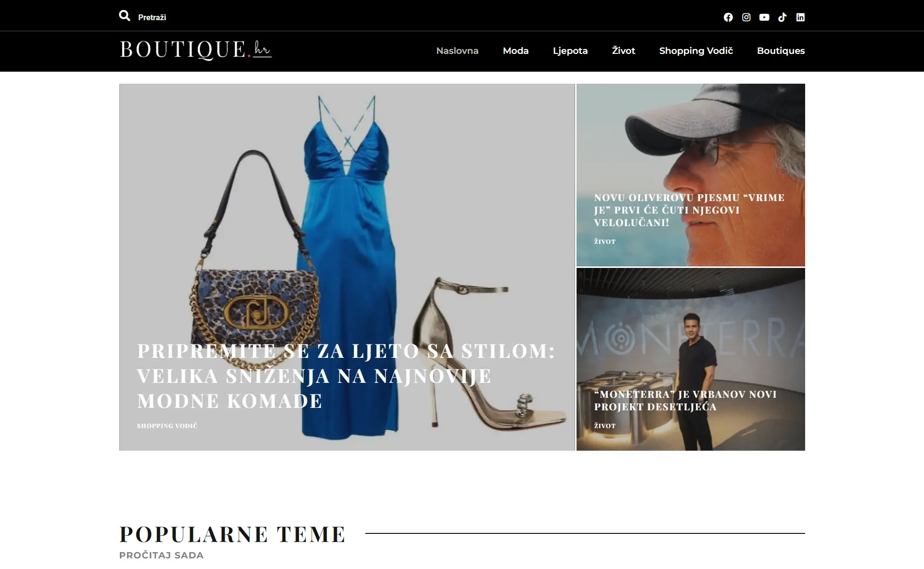Click the Shopping Vodič category tag
Image resolution: width=924 pixels, height=569 pixels.
167,426
